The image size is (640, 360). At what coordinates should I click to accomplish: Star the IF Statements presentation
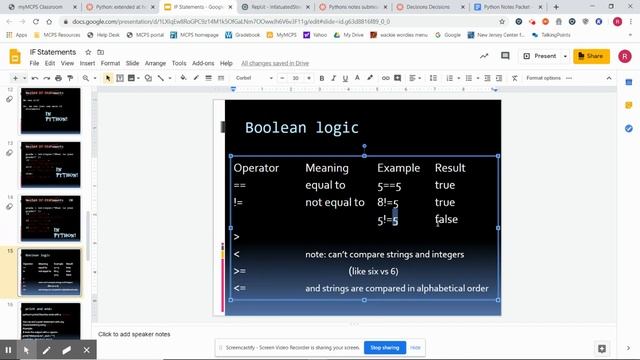pyautogui.click(x=88, y=52)
